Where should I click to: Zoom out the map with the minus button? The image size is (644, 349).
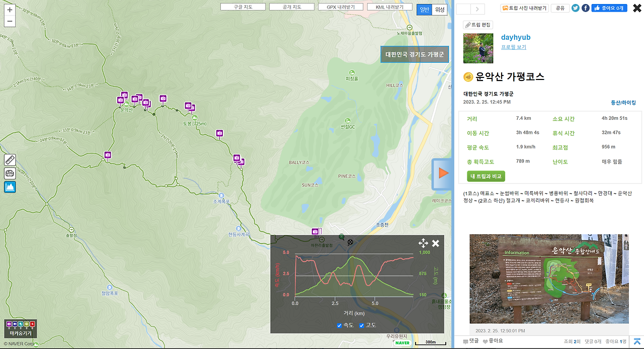pyautogui.click(x=10, y=21)
